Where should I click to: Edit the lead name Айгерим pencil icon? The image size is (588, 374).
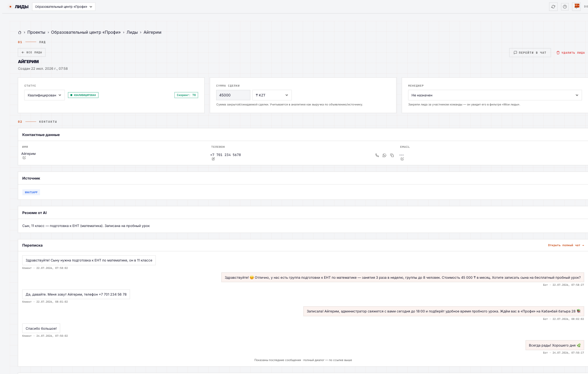[24, 158]
